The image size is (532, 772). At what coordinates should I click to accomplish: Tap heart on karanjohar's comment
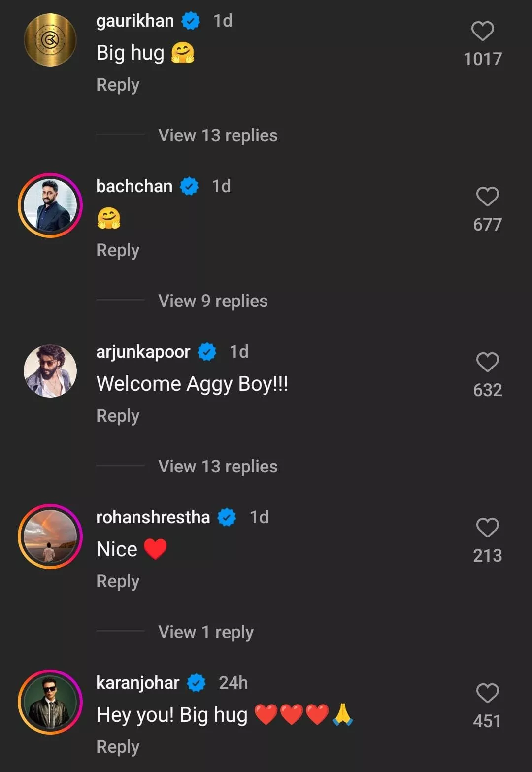click(487, 694)
